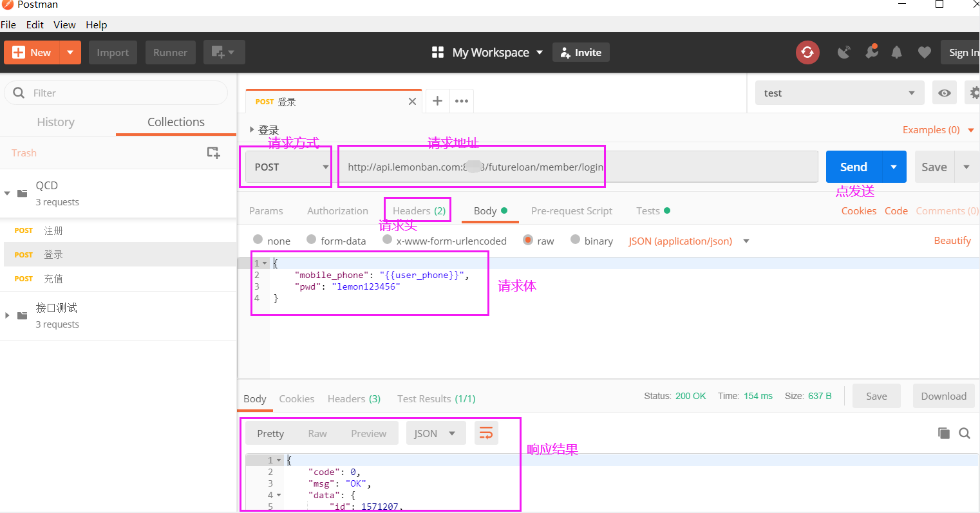This screenshot has width=980, height=513.
Task: Open the notifications bell icon
Action: pos(896,52)
